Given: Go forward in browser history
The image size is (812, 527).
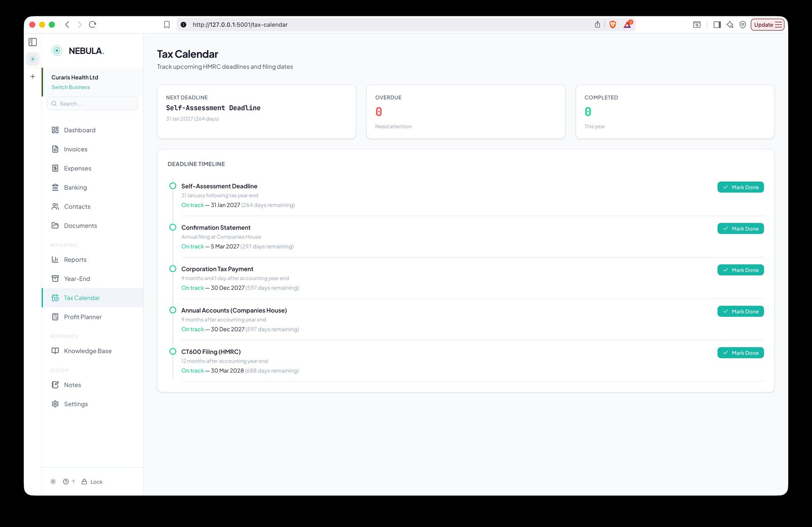Looking at the screenshot, I should 80,24.
